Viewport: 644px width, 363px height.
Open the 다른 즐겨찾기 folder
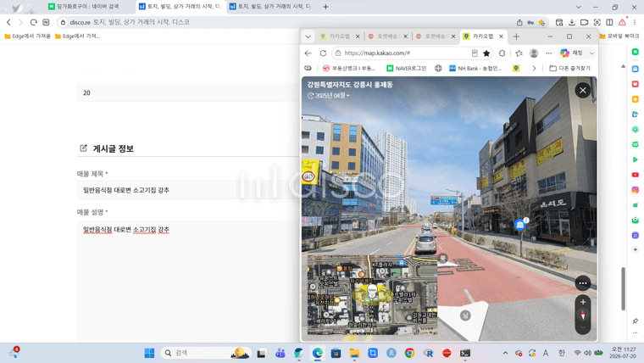(x=570, y=68)
